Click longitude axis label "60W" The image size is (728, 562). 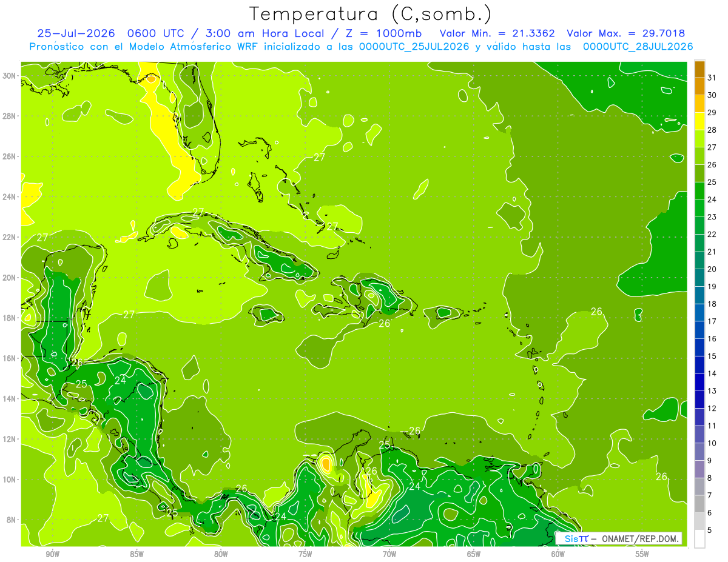558,555
